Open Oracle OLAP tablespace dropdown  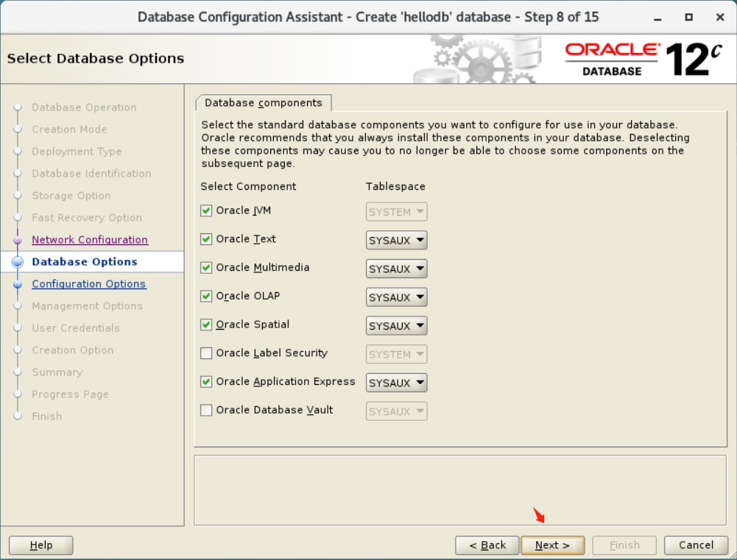click(396, 297)
